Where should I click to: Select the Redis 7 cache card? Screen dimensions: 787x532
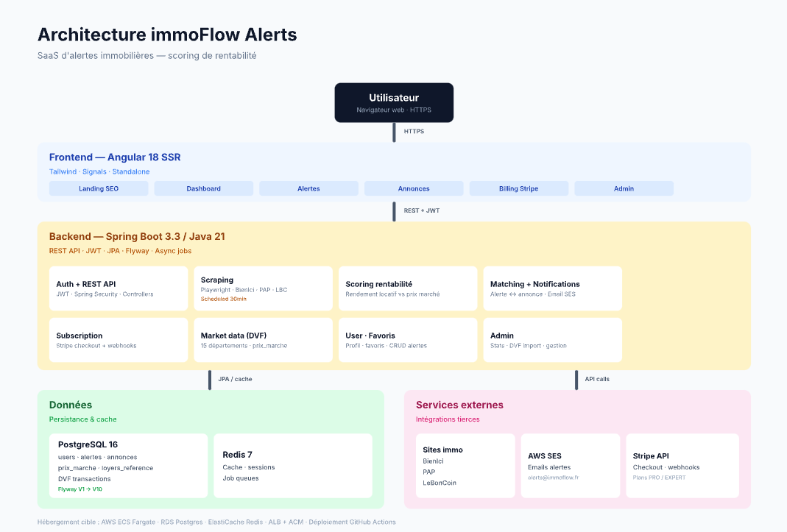[x=292, y=466]
